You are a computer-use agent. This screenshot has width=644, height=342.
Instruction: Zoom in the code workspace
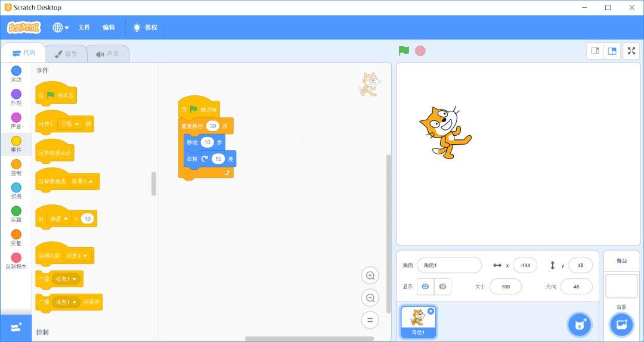pos(370,275)
